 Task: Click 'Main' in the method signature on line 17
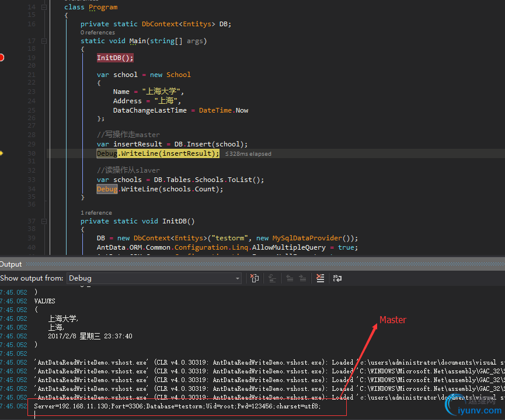click(138, 41)
